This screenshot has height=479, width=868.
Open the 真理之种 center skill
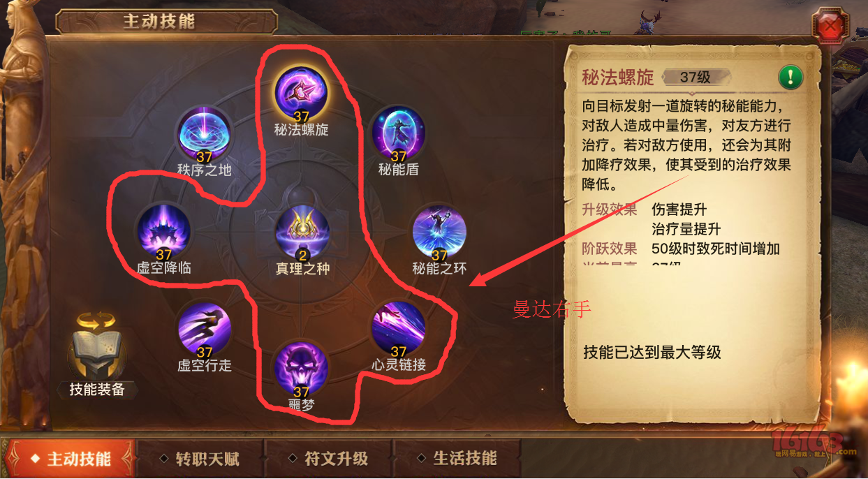[302, 232]
